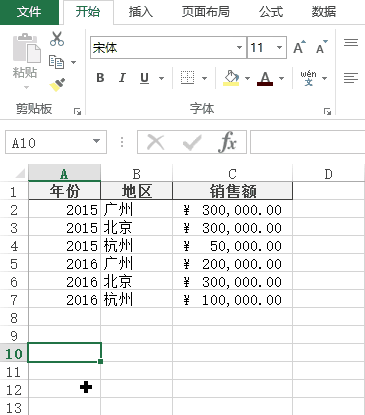Viewport: 365px width, 415px height.
Task: Click the select-all corner triangle
Action: (19, 173)
